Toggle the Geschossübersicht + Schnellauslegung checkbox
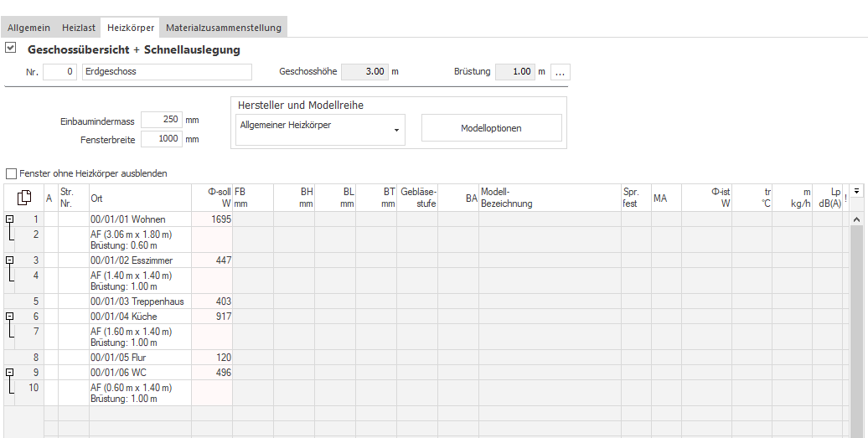Screen dimensions: 868x438 [11, 48]
